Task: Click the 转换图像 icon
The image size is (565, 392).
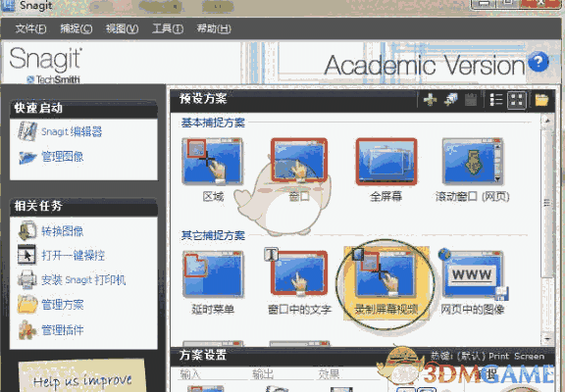Action: pos(27,230)
